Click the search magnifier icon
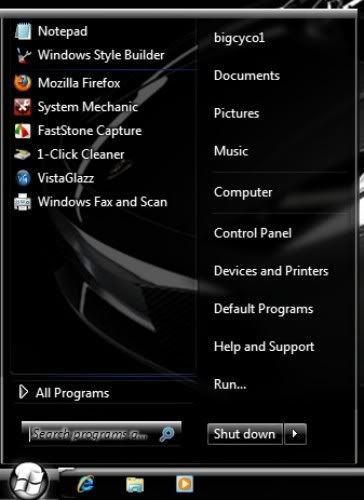The width and height of the screenshot is (364, 500). click(167, 434)
